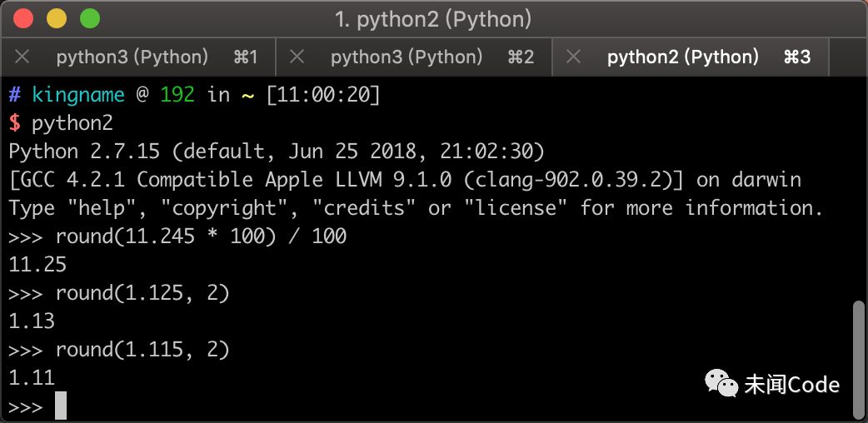Click the window title "1. python2 (Python)"
This screenshot has height=423, width=868.
point(432,19)
